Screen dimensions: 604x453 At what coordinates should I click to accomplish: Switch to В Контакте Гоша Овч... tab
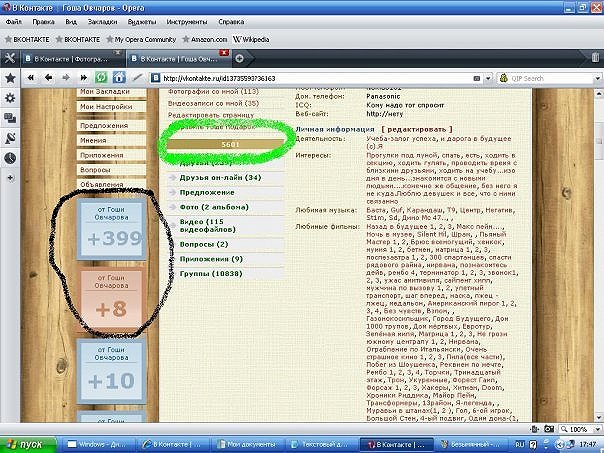tap(179, 59)
